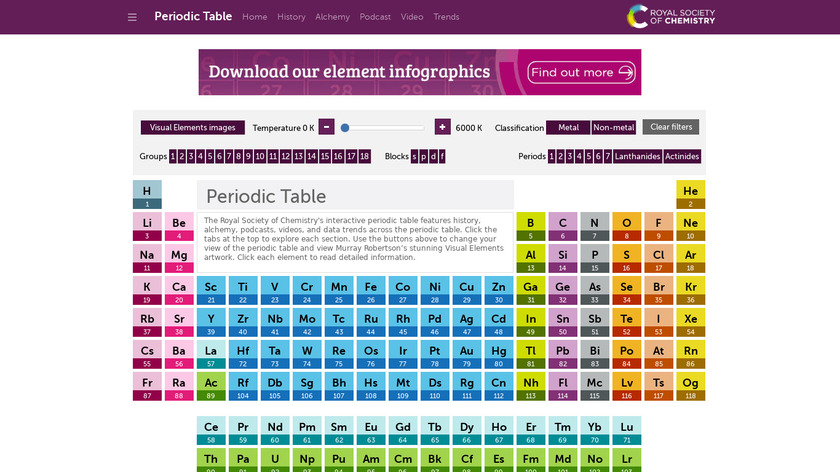The height and width of the screenshot is (472, 840).
Task: Select the Hydrogen element tile
Action: 147,195
